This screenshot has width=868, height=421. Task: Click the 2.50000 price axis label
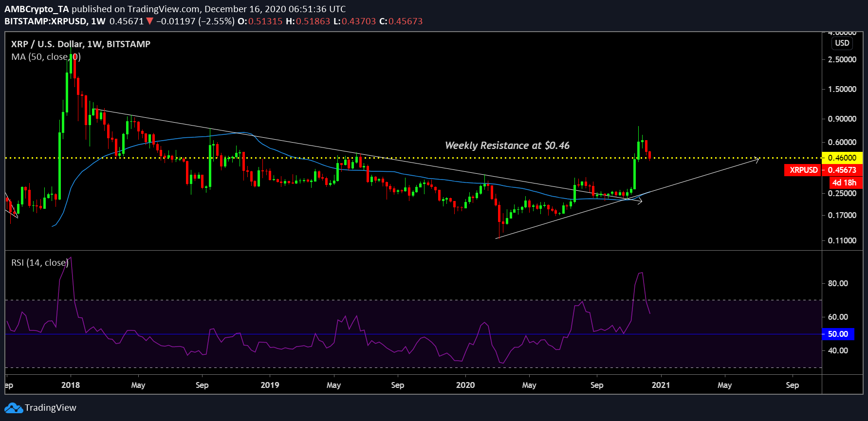click(842, 59)
